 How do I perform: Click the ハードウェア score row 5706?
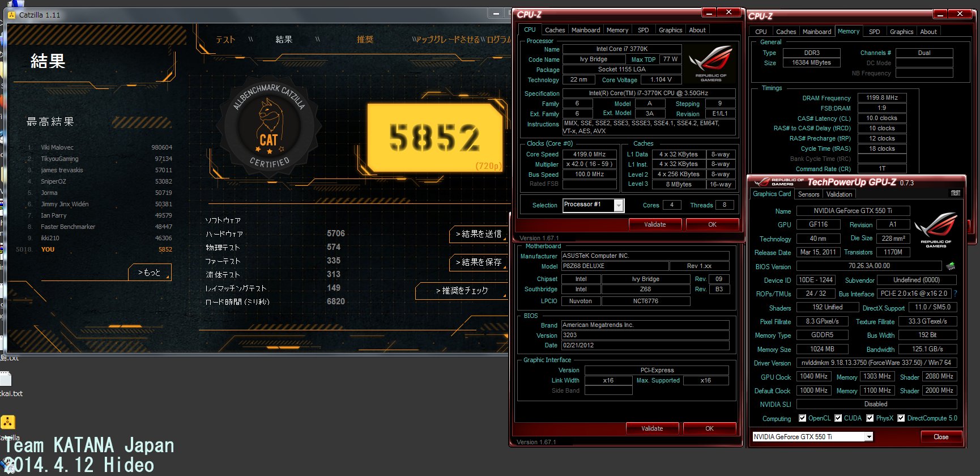pyautogui.click(x=275, y=233)
